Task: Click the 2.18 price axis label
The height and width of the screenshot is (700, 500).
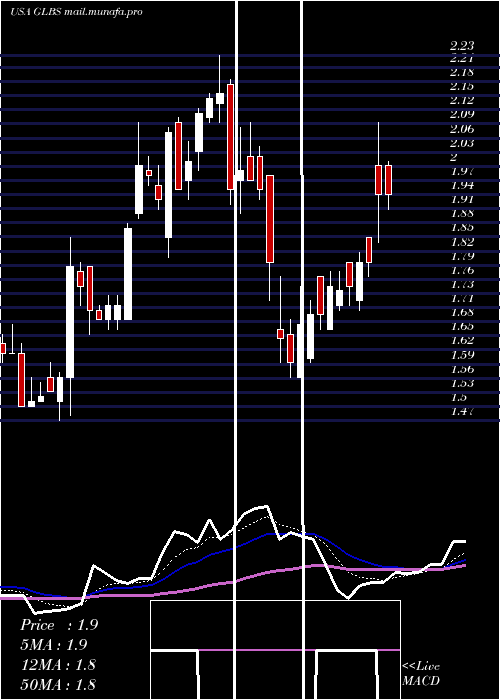Action: coord(462,72)
